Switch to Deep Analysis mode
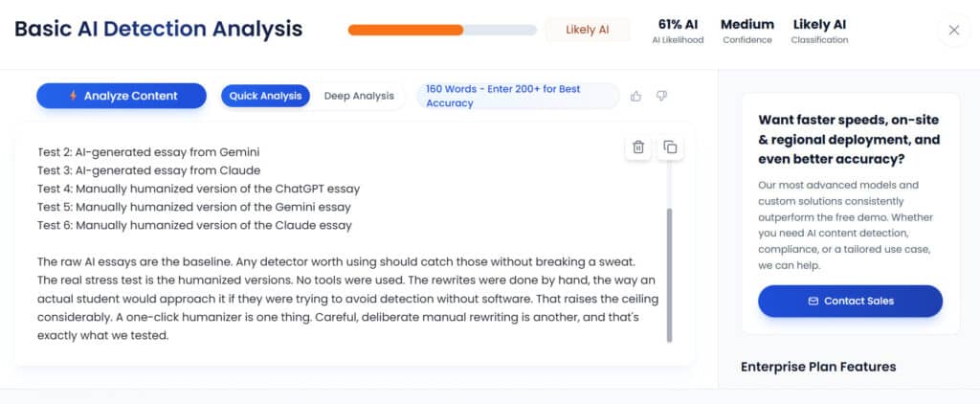Image resolution: width=980 pixels, height=404 pixels. click(359, 96)
